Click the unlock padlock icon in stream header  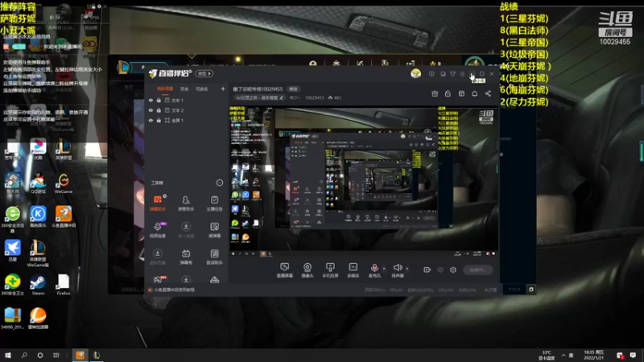(x=448, y=93)
